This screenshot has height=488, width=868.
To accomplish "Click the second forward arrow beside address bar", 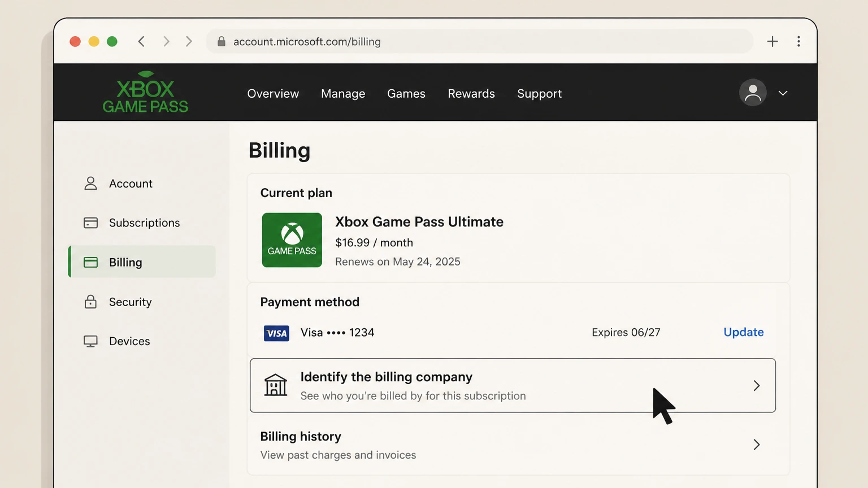I will (189, 41).
